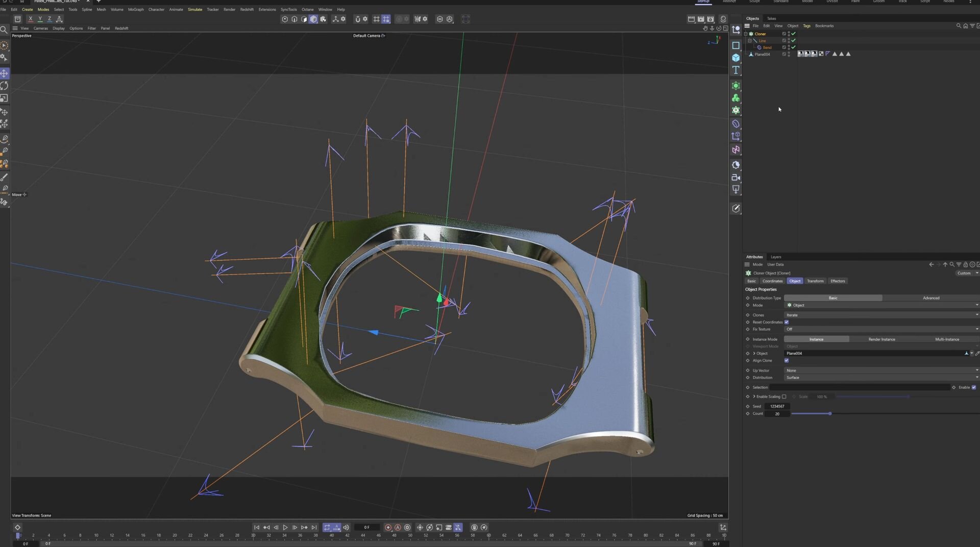Select the Scale tool in left toolbar
Screen dimensions: 980x547
click(4, 98)
